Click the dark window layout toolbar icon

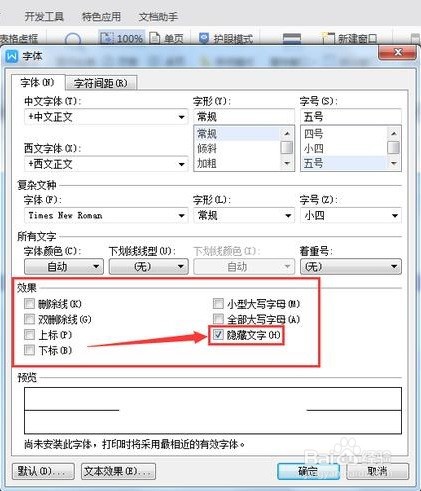click(x=292, y=38)
